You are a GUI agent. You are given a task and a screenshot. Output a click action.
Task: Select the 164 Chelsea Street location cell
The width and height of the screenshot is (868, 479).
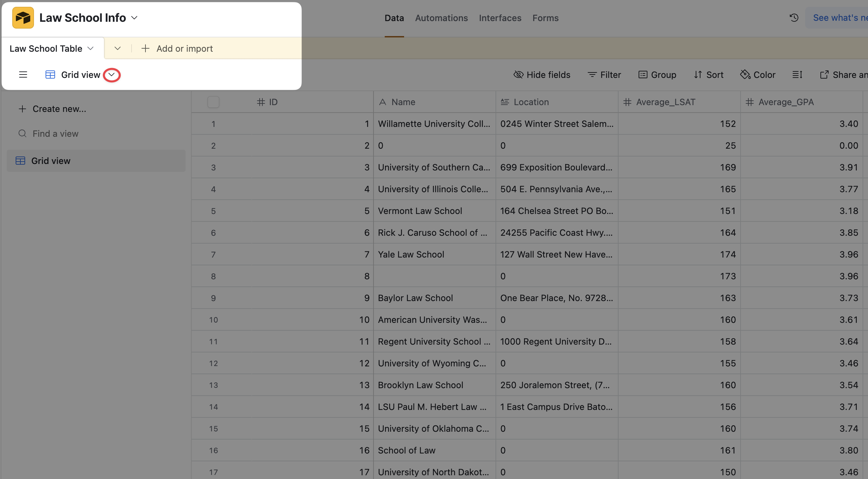557,211
